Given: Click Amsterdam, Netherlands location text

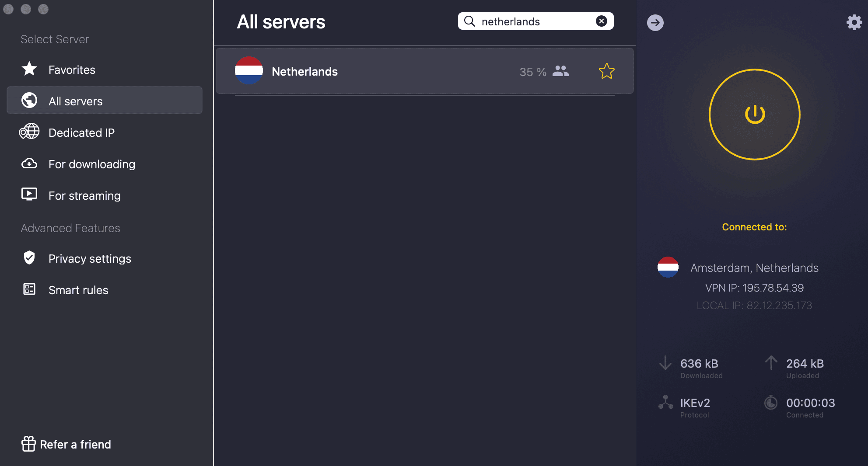Looking at the screenshot, I should (754, 268).
